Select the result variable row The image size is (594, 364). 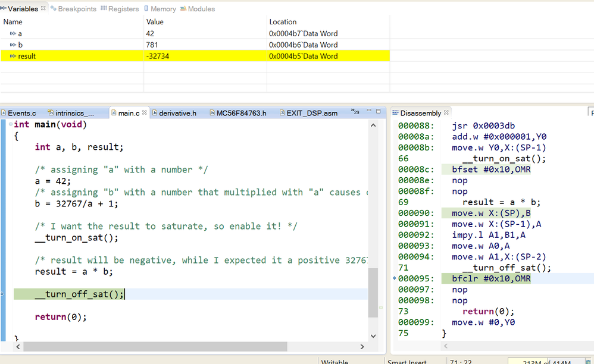click(195, 56)
